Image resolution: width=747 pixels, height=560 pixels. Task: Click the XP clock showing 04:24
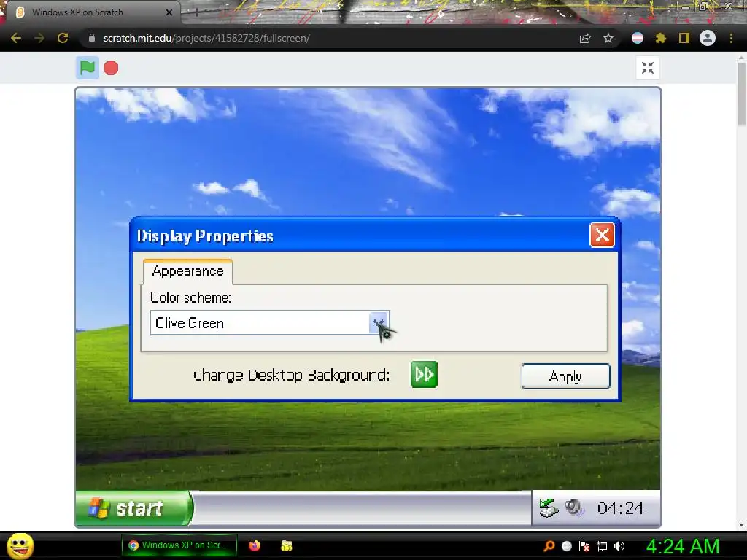coord(620,508)
